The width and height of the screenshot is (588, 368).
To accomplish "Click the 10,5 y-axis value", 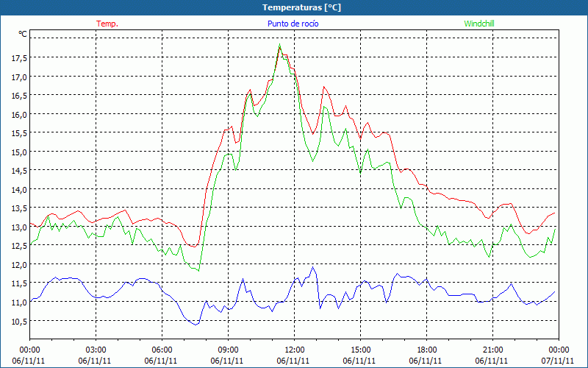I will [x=19, y=321].
